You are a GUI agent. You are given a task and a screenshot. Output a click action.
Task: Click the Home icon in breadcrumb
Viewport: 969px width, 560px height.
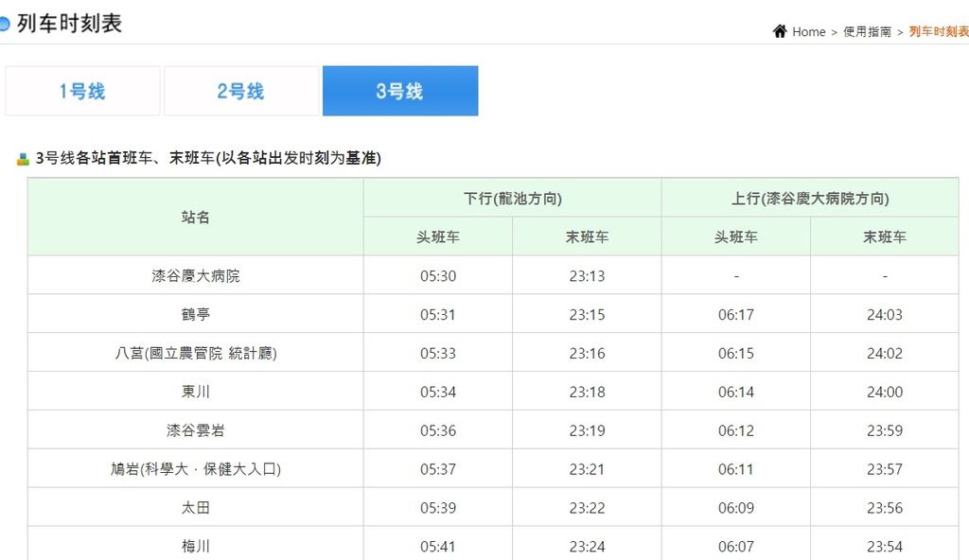(780, 31)
